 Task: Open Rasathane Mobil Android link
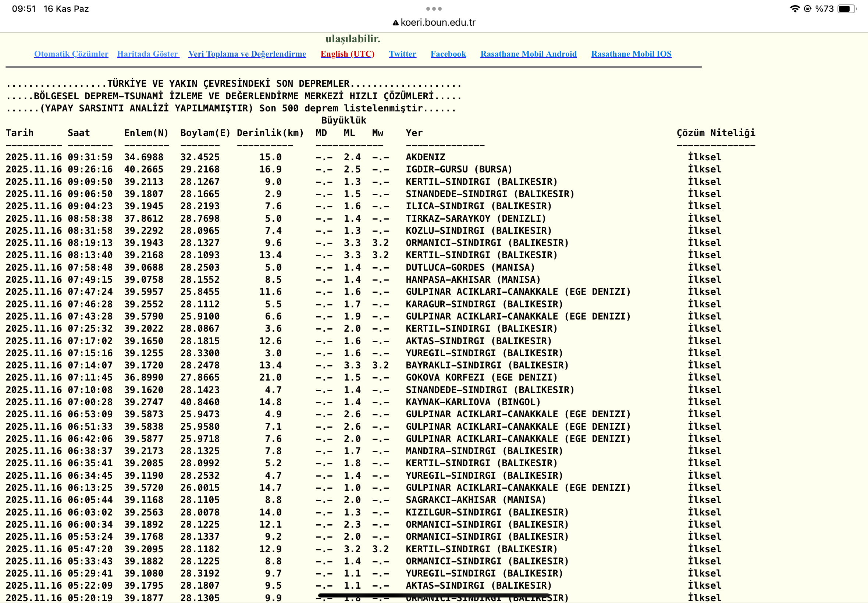click(528, 54)
